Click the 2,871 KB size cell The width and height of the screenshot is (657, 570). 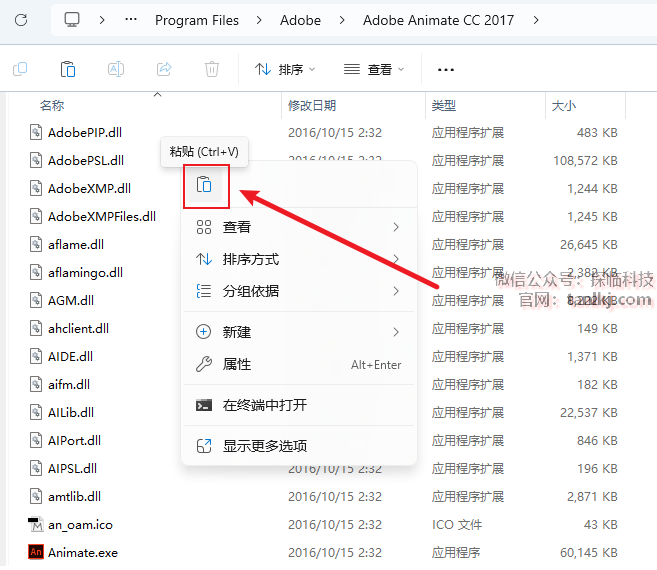click(592, 497)
